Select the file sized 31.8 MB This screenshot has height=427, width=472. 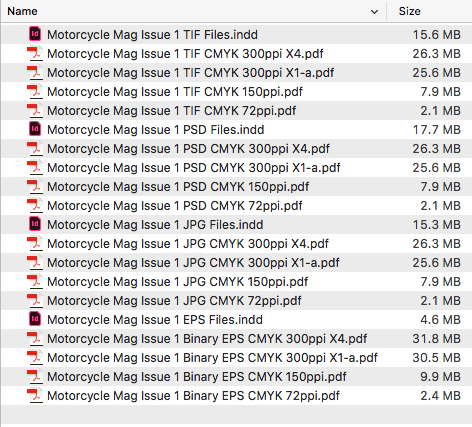236,339
